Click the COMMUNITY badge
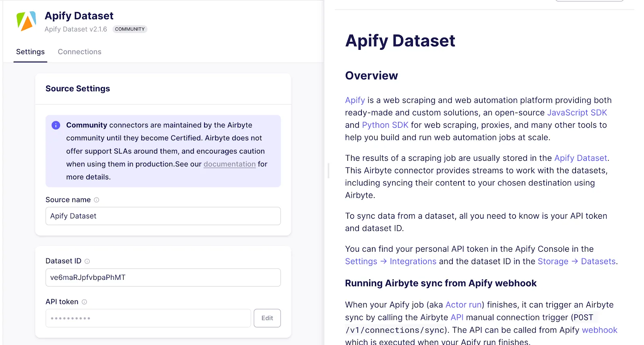Image resolution: width=644 pixels, height=345 pixels. coord(130,29)
